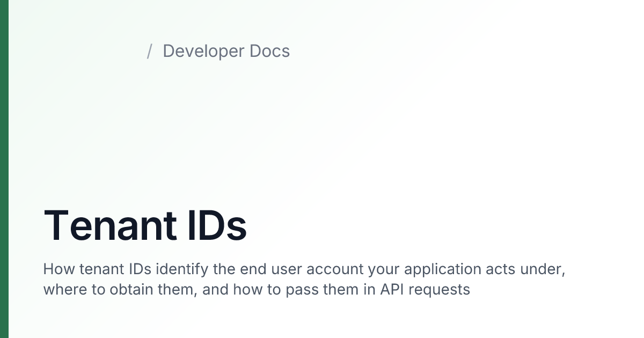Click the "Developer Docs" breadcrumb text

226,52
